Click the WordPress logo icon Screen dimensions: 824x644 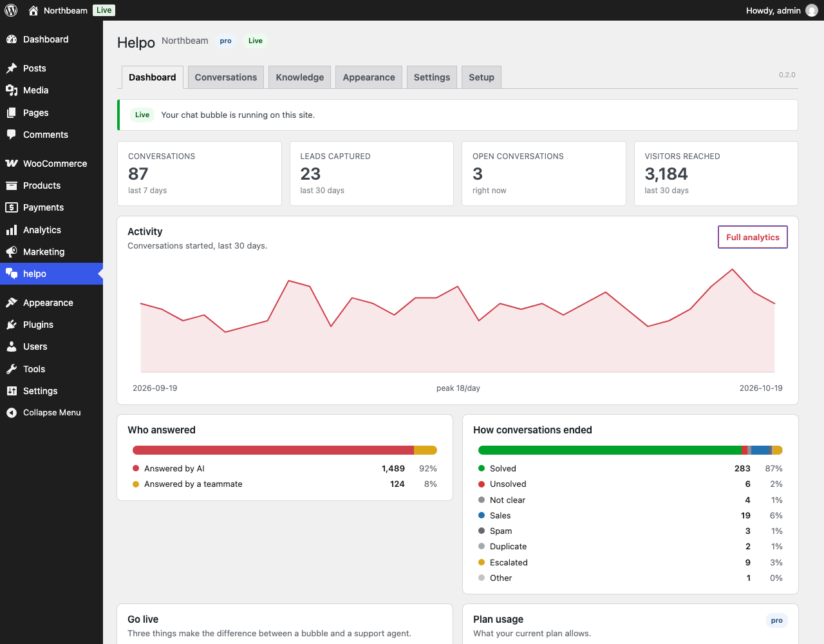(x=11, y=10)
